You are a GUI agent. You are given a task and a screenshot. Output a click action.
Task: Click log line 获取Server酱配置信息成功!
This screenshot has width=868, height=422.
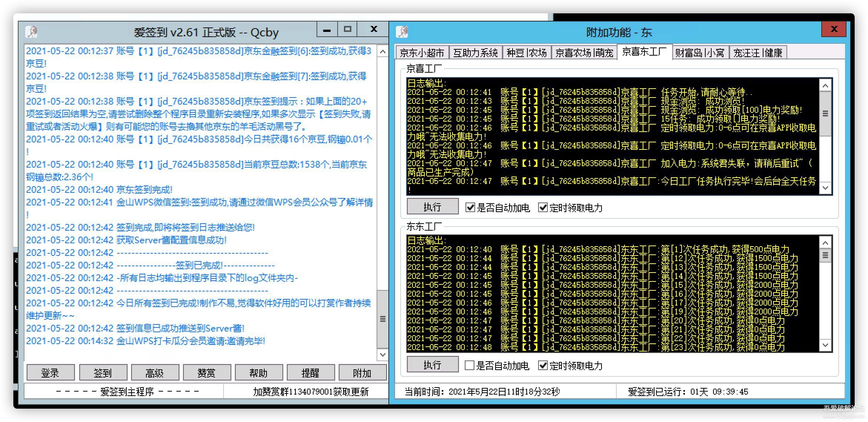click(126, 240)
